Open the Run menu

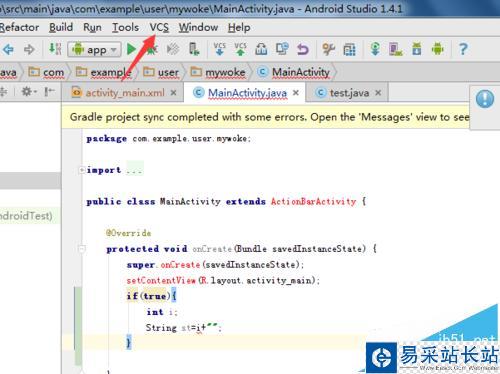tap(92, 27)
